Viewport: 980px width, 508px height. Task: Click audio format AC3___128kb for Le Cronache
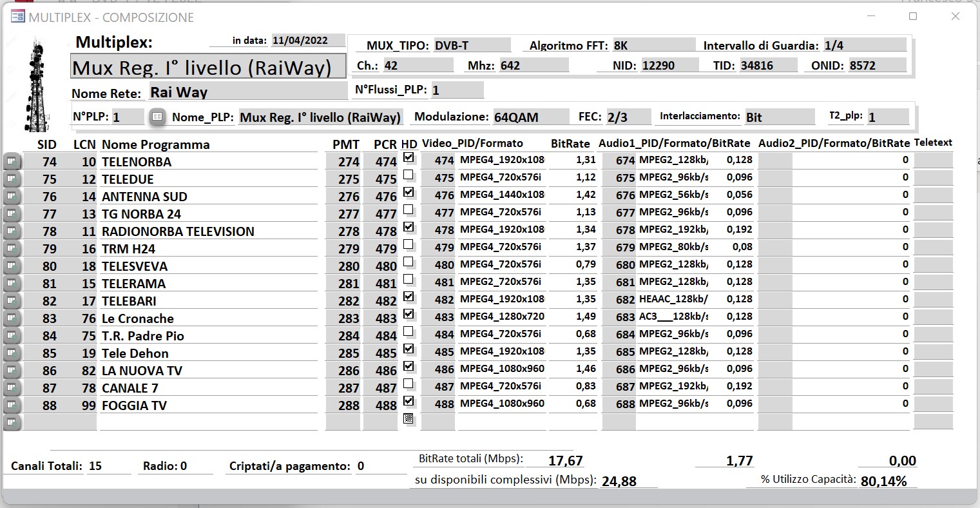coord(673,317)
